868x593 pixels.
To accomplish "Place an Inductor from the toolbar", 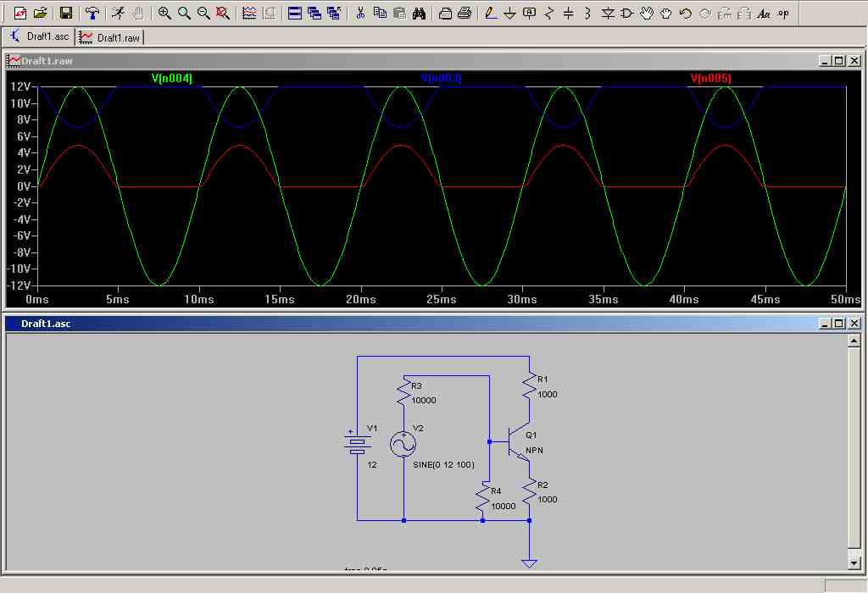I will [x=588, y=13].
